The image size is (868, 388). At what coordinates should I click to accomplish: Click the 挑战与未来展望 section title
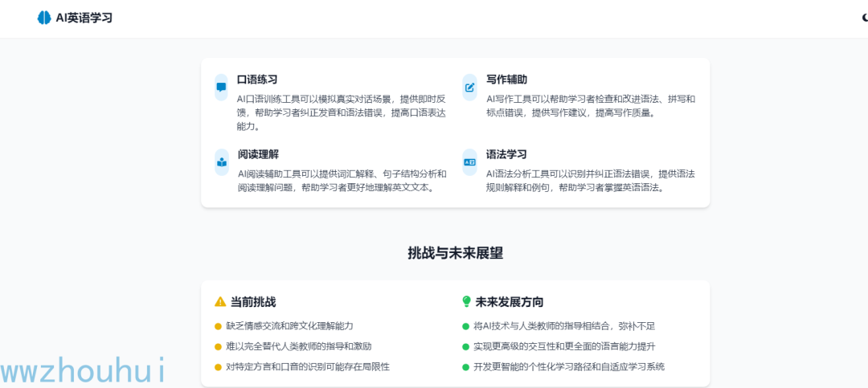456,254
